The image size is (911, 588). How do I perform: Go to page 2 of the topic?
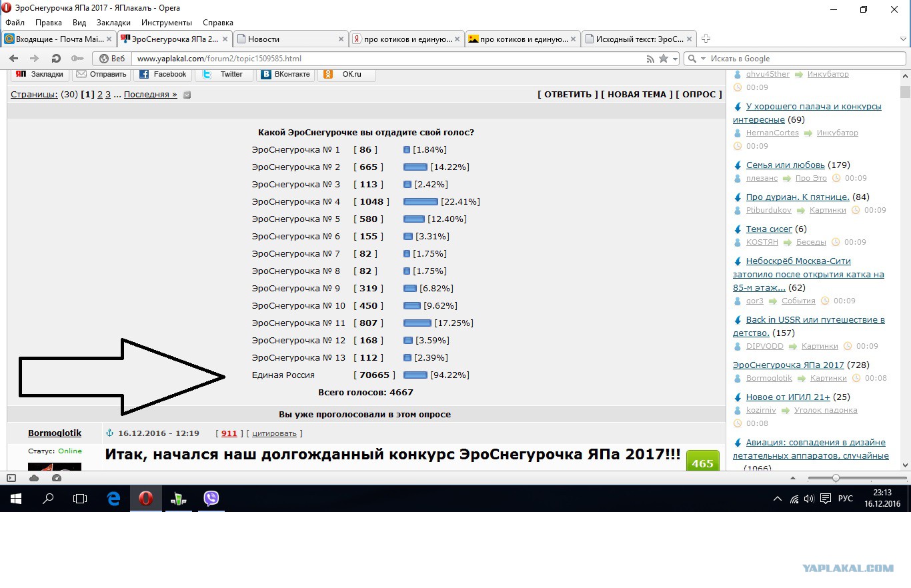[100, 95]
